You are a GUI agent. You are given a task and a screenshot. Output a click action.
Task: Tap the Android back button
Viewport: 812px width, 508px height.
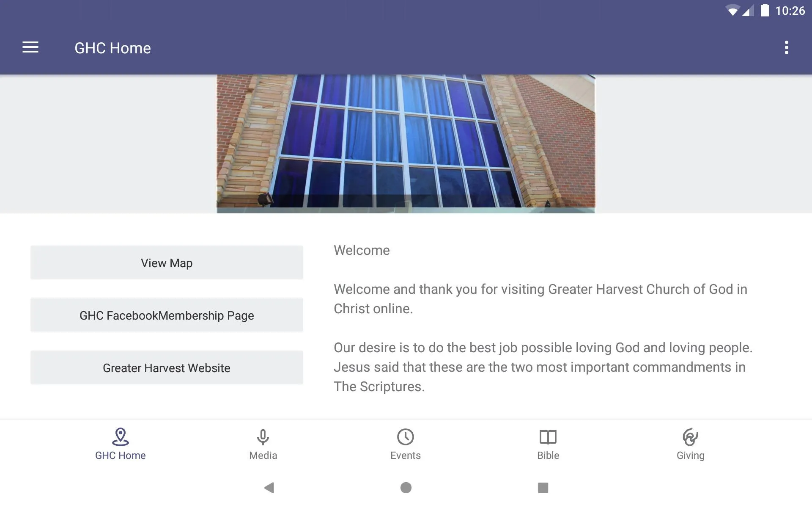pos(269,488)
